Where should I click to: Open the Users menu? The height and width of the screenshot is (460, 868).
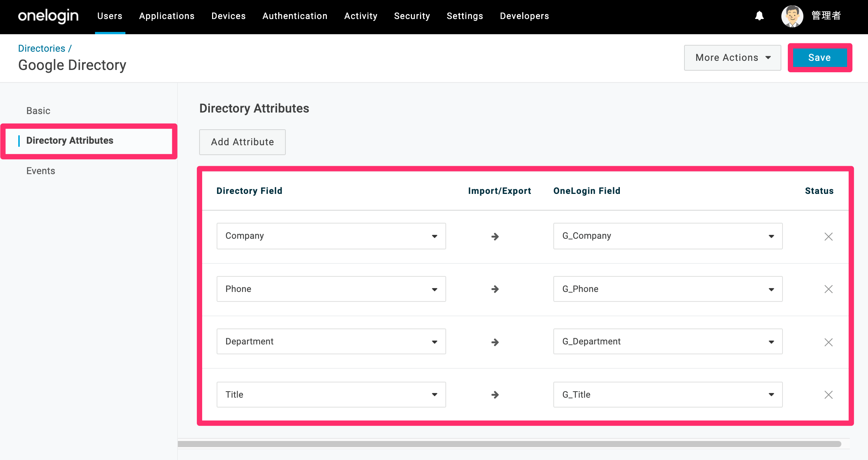tap(110, 16)
